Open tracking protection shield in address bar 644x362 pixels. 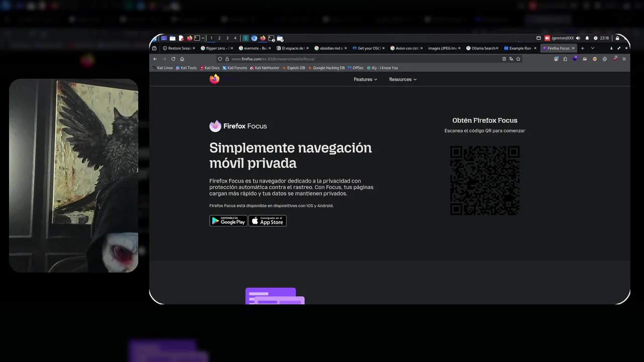pyautogui.click(x=220, y=59)
